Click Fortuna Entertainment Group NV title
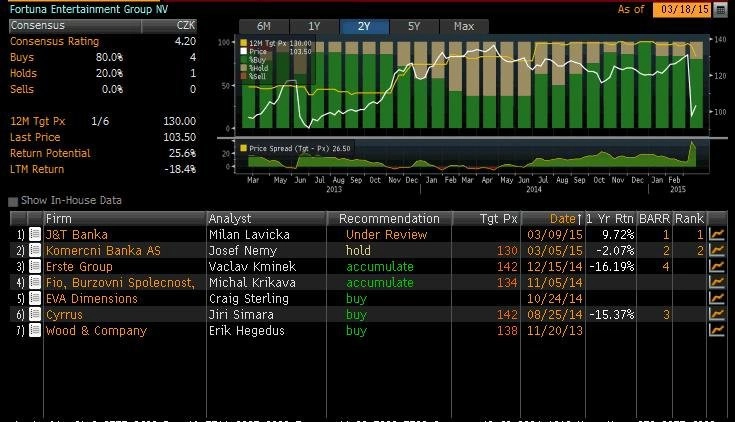735x422 pixels. (x=89, y=9)
